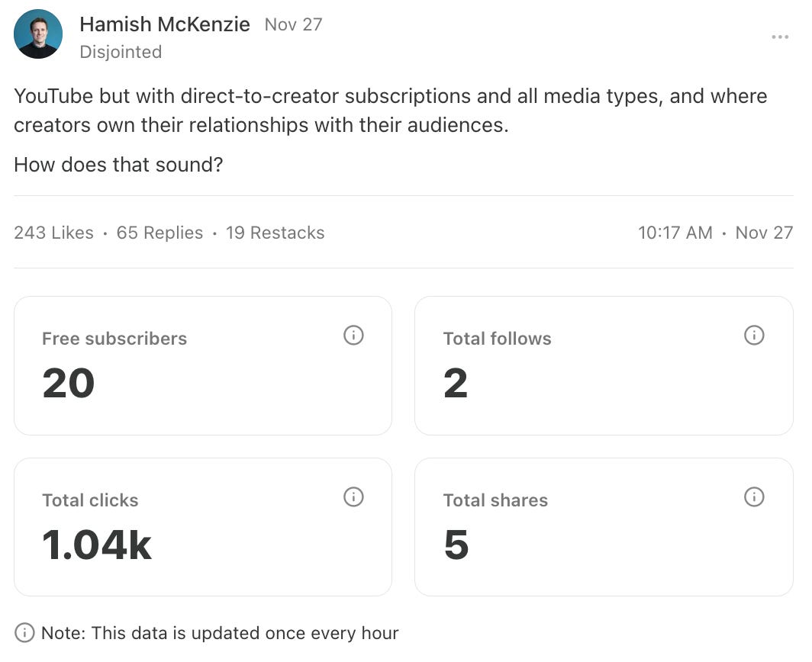The width and height of the screenshot is (812, 662).
Task: Click the Free subscribers info icon
Action: 353,336
